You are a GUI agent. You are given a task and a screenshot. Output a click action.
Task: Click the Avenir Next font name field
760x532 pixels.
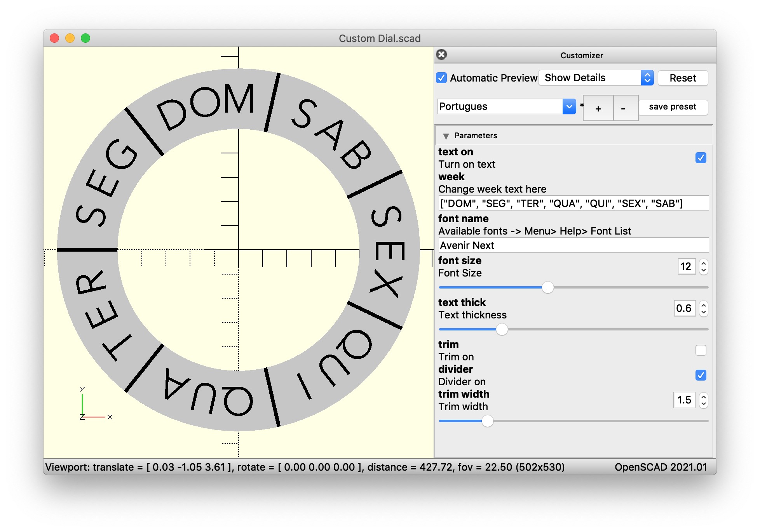(573, 245)
